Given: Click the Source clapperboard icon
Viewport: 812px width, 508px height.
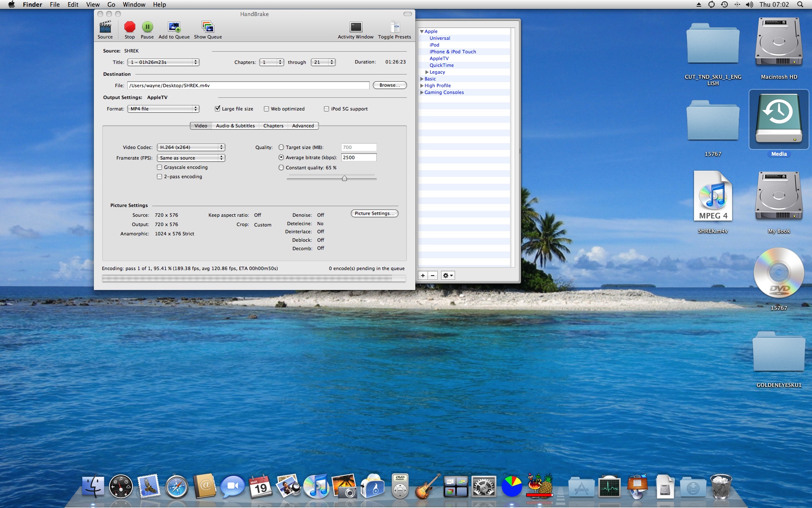Looking at the screenshot, I should (105, 28).
